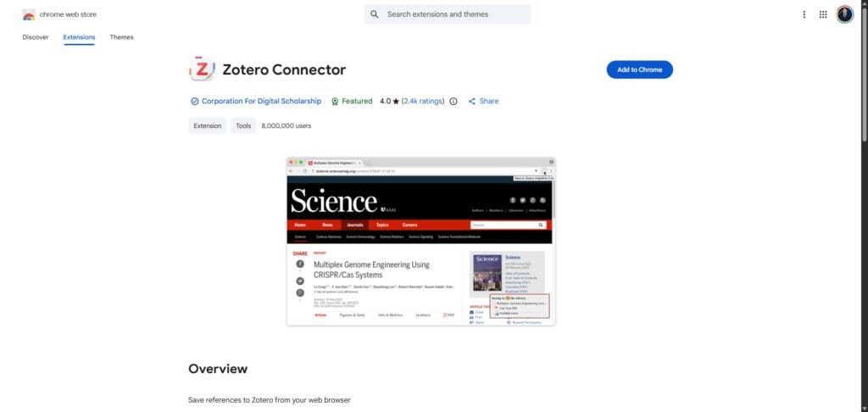868x412 pixels.
Task: Focus the Search extensions and themes field
Action: tap(448, 14)
